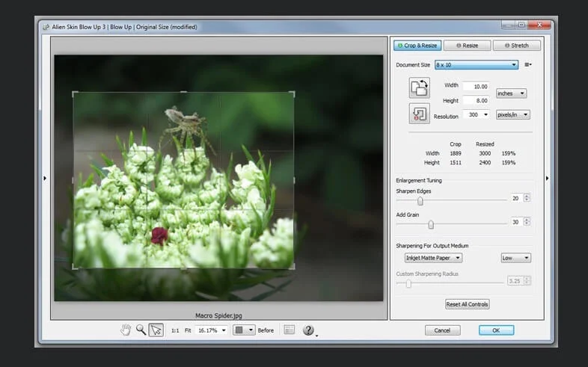Click the swap width and height icon

coord(419,87)
